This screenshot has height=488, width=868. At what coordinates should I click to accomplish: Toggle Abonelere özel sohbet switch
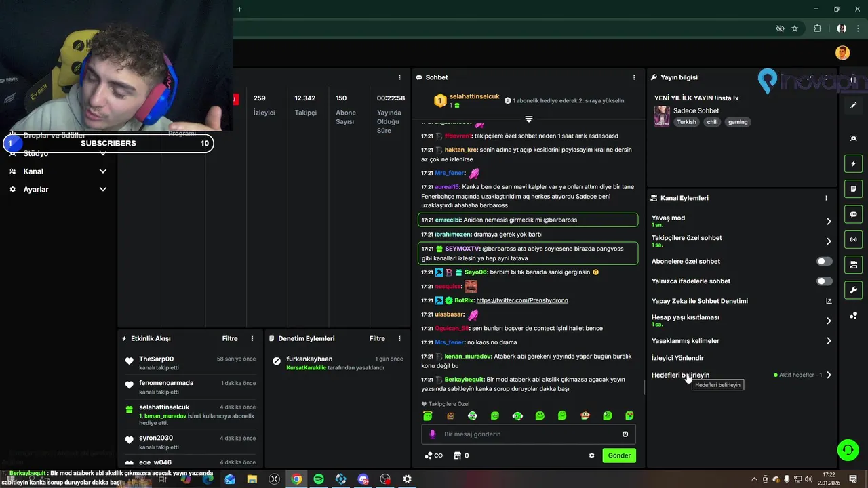[825, 261]
